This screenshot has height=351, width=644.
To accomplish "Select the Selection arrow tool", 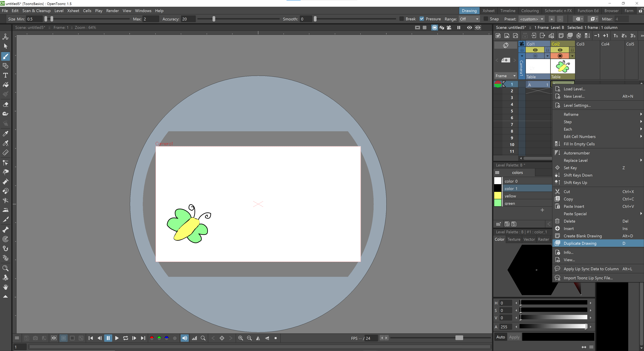I will (6, 46).
